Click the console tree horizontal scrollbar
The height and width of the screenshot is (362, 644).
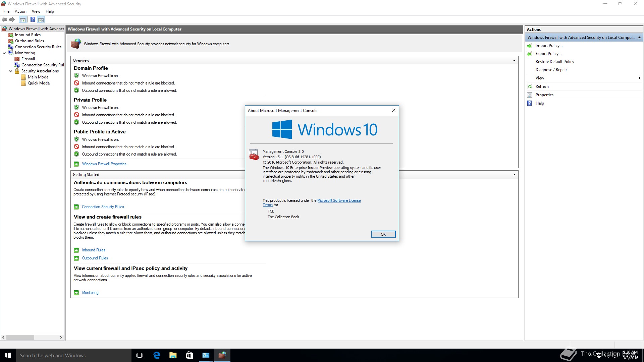20,337
